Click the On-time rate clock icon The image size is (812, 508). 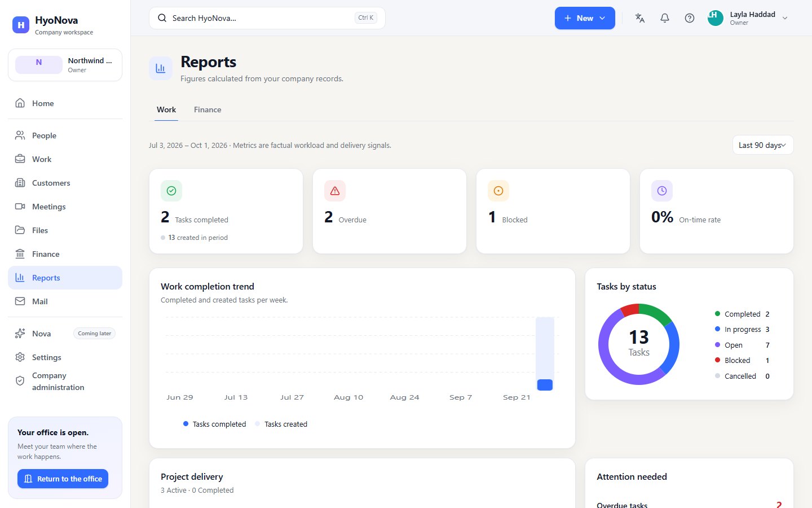(x=662, y=191)
